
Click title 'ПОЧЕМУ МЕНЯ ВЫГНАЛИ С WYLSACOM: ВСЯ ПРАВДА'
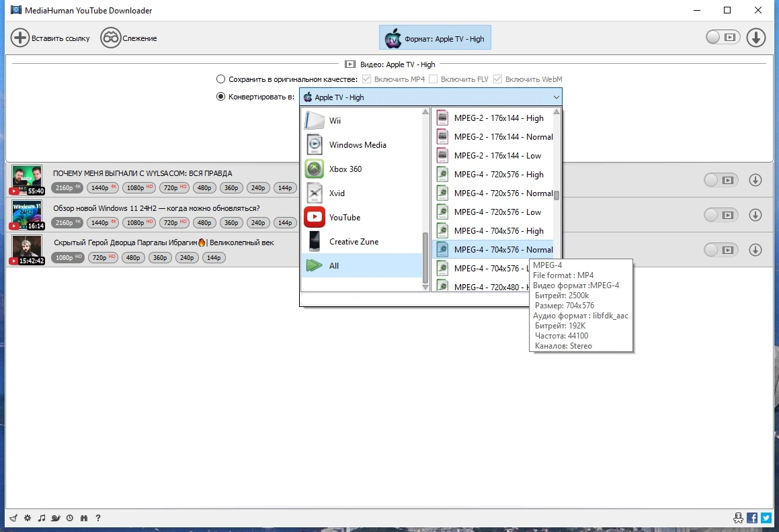click(142, 173)
